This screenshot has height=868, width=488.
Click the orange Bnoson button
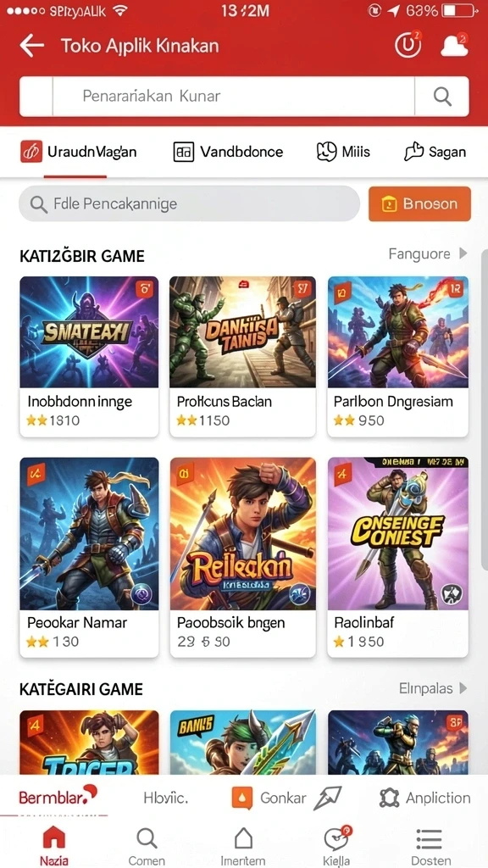(419, 203)
